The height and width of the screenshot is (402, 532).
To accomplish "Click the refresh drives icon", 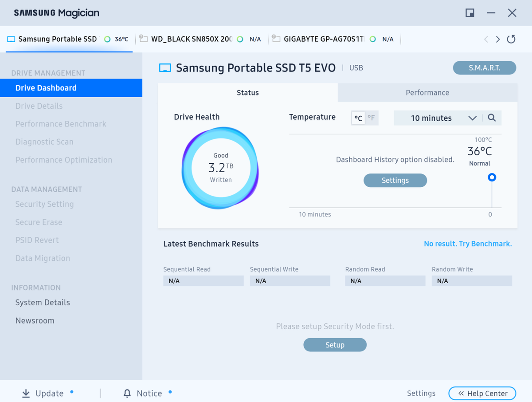I will 511,39.
